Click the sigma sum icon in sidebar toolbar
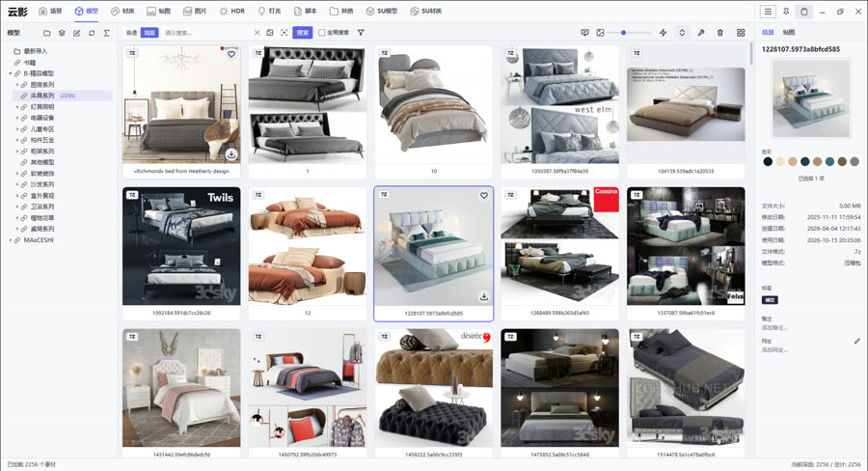This screenshot has width=868, height=471. pyautogui.click(x=107, y=33)
